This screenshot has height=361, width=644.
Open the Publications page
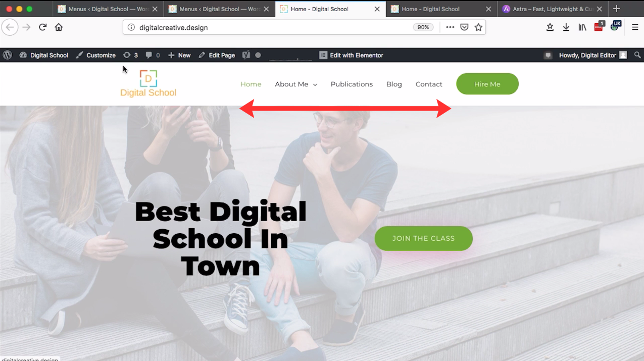click(352, 84)
